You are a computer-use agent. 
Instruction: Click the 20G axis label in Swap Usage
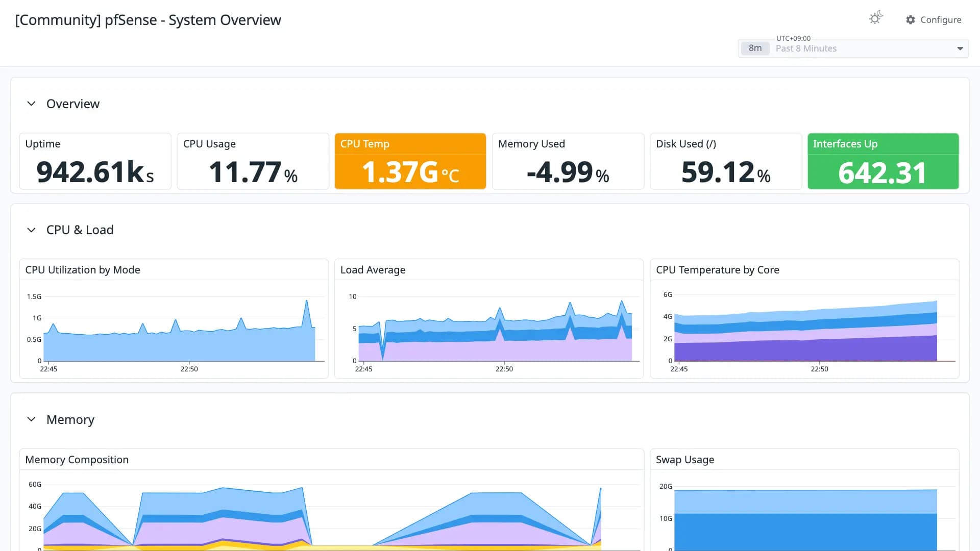(x=666, y=486)
